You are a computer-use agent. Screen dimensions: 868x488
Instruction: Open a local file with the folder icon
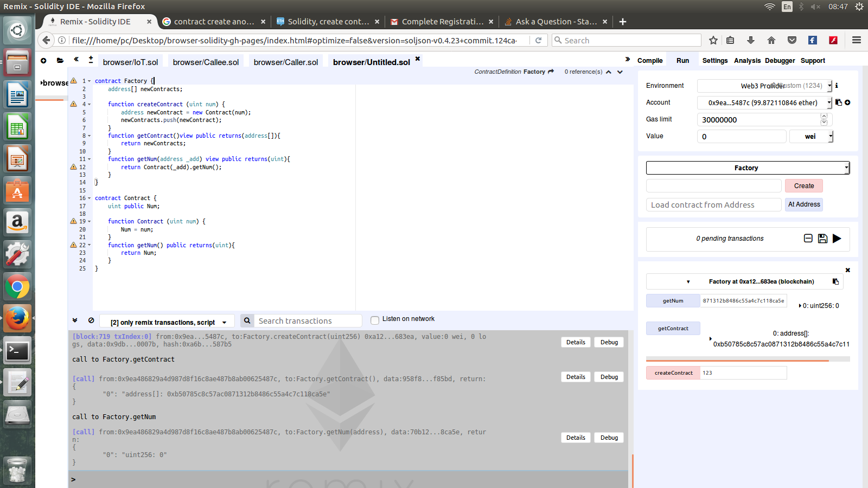60,61
